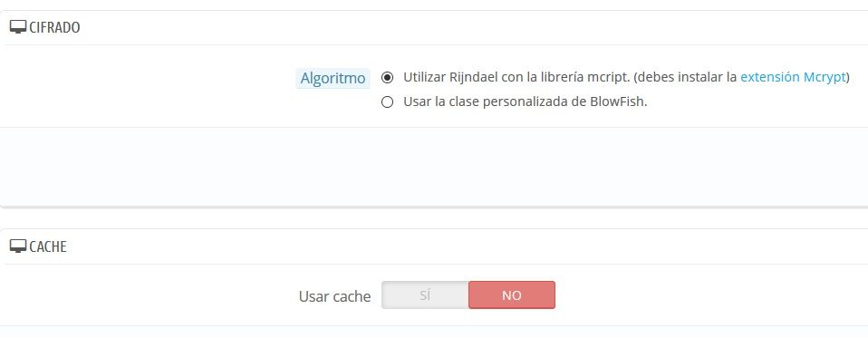
Task: Click the empty footer of the Cifrado panel
Action: point(434,167)
